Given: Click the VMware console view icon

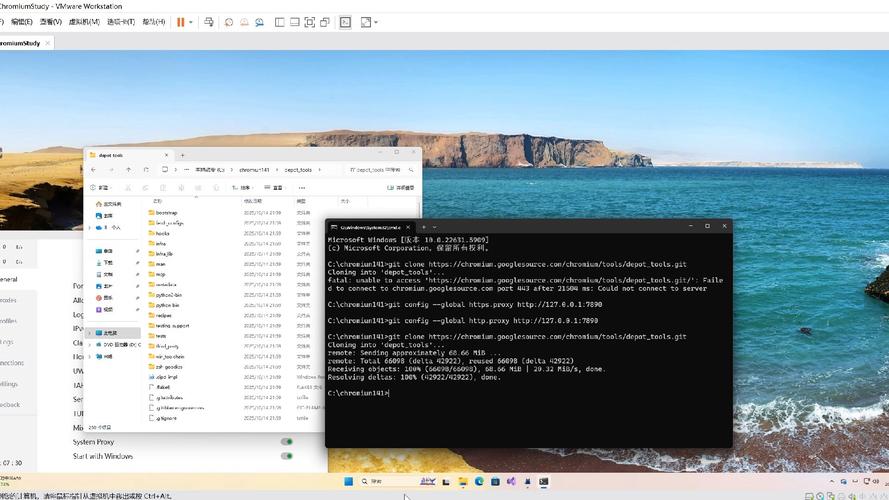Looking at the screenshot, I should click(x=345, y=22).
